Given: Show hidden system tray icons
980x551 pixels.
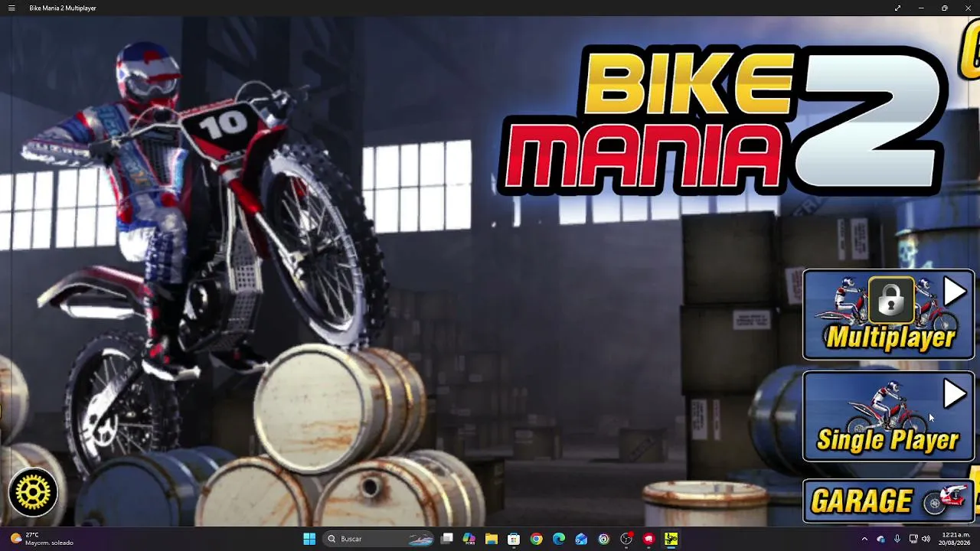Looking at the screenshot, I should 864,539.
